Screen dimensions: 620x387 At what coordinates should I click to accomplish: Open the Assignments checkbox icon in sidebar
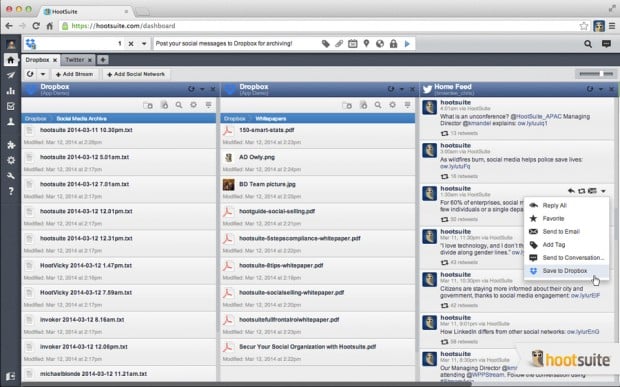coord(11,106)
